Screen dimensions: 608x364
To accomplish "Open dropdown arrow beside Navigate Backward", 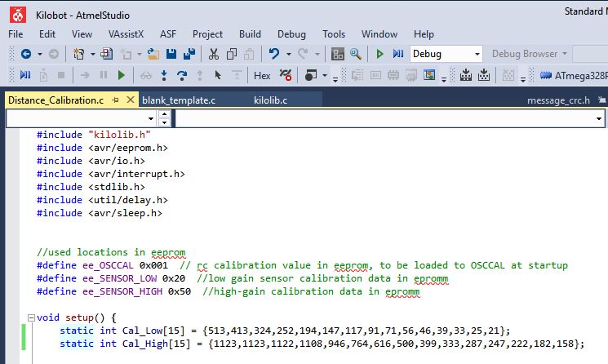I will point(39,54).
